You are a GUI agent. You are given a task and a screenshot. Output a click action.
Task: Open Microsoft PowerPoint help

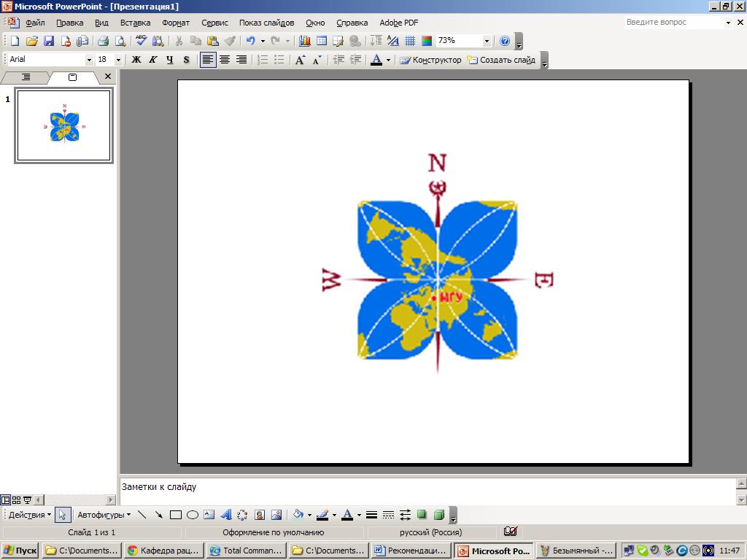pos(505,41)
